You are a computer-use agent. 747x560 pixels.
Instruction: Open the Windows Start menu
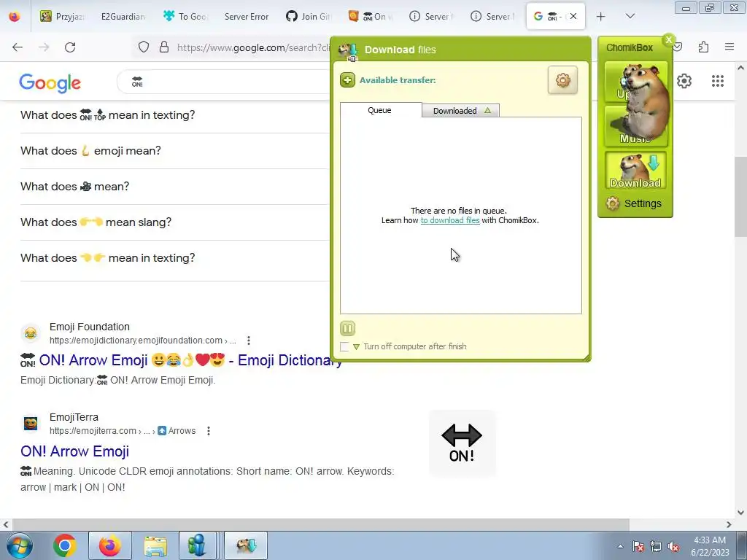[19, 545]
